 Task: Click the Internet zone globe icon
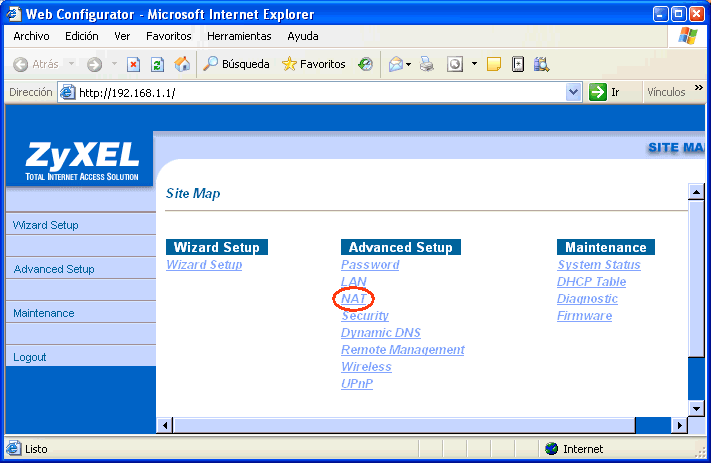pyautogui.click(x=551, y=449)
